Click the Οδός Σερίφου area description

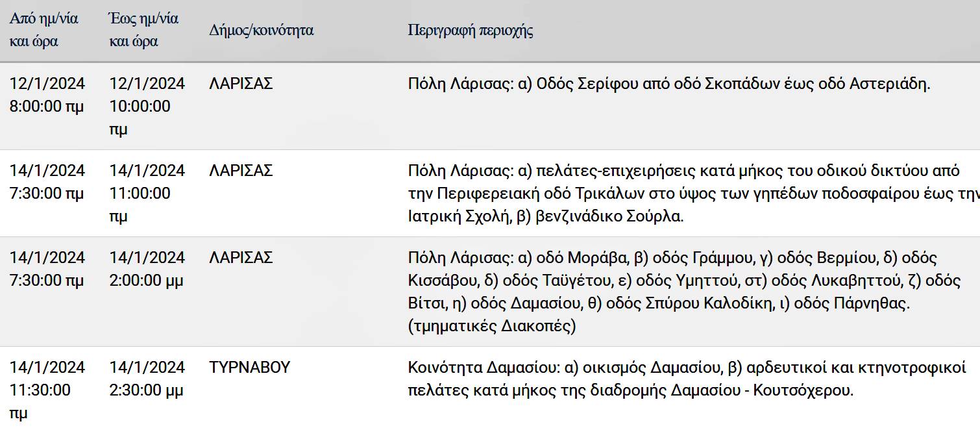[x=668, y=84]
